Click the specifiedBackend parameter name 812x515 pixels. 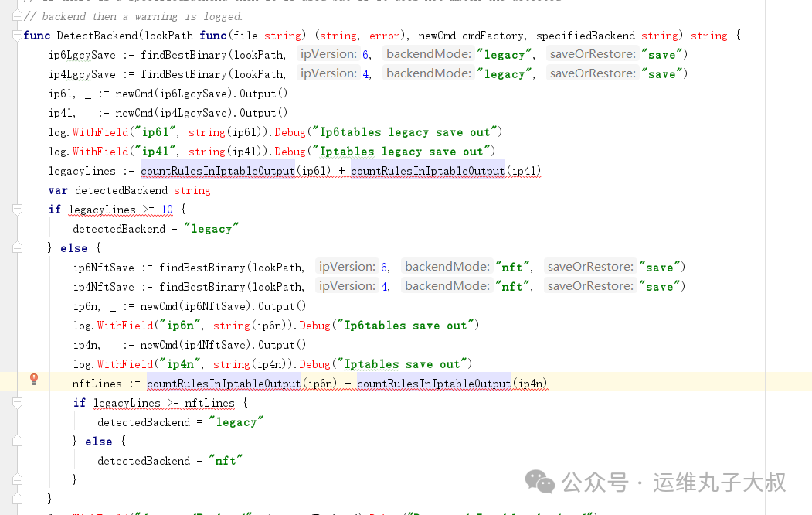pos(585,36)
